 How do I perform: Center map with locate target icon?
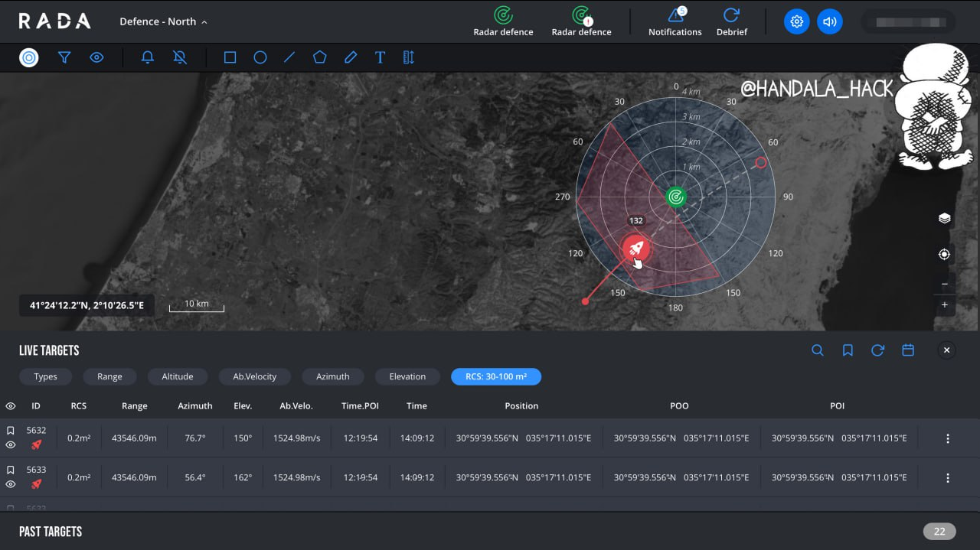click(x=944, y=254)
